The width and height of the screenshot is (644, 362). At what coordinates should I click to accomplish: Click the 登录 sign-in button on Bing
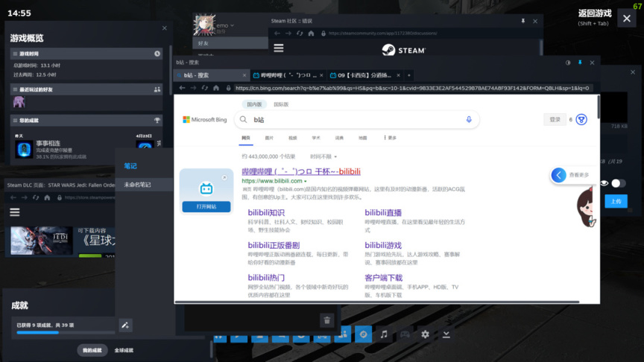[555, 119]
